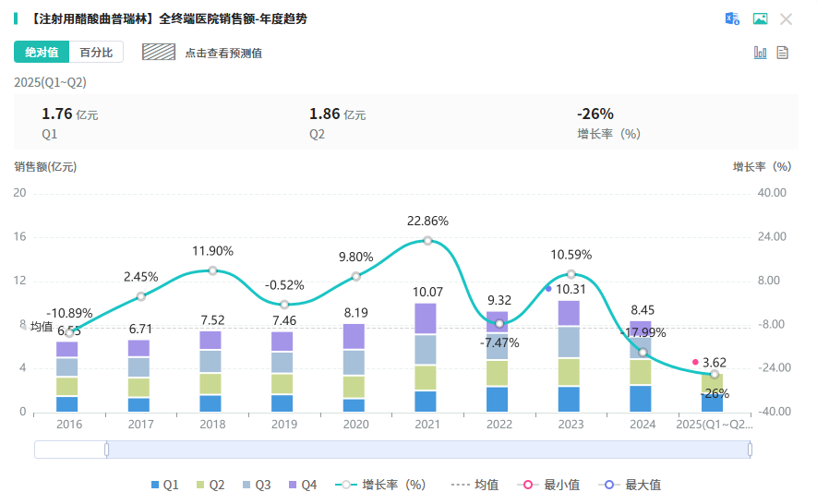Click left handle of zoom slider

pyautogui.click(x=107, y=450)
